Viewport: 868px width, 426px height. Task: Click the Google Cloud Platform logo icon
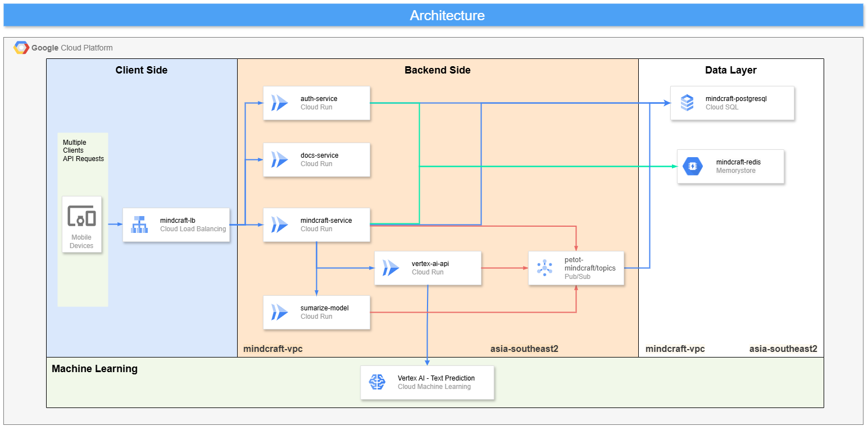[x=21, y=48]
